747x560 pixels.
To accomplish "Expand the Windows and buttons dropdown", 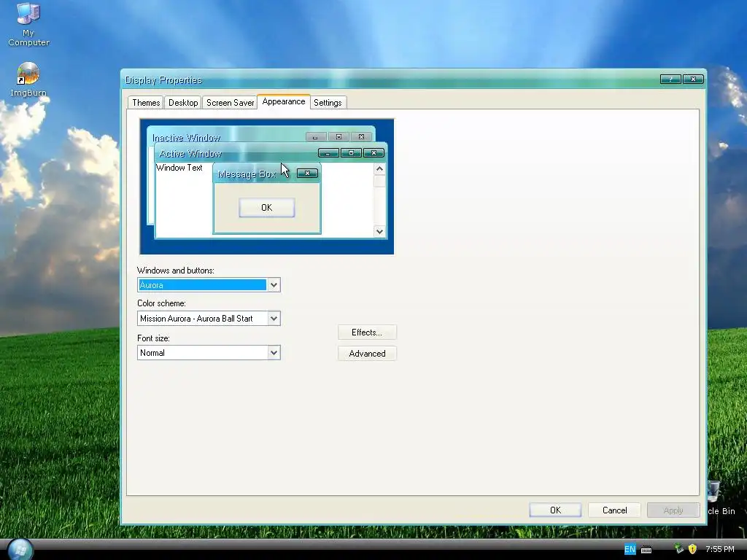I will pos(274,285).
